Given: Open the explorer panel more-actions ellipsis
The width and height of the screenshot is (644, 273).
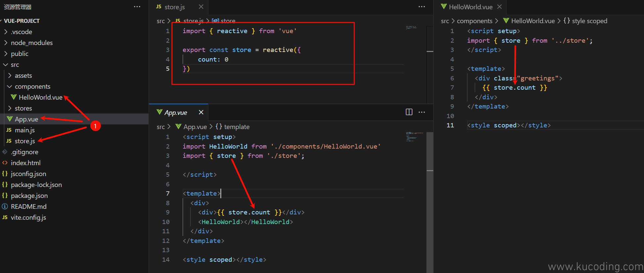Looking at the screenshot, I should pos(137,7).
